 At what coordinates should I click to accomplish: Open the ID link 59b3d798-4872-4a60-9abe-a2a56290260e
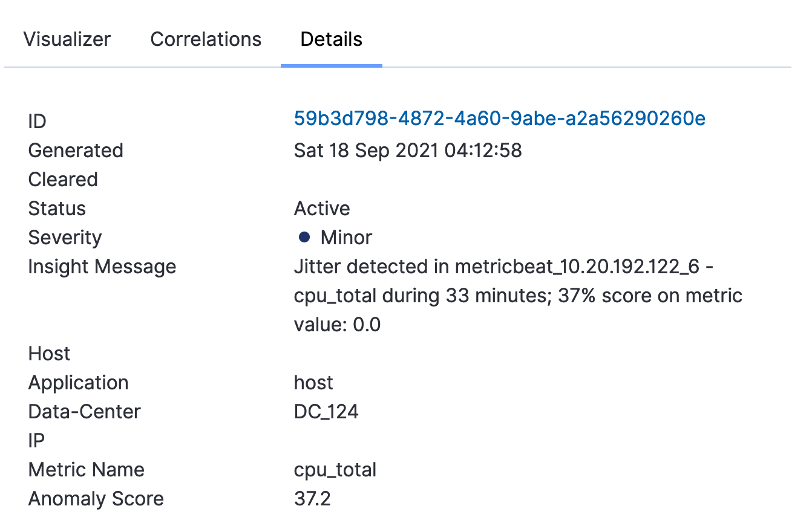point(500,118)
